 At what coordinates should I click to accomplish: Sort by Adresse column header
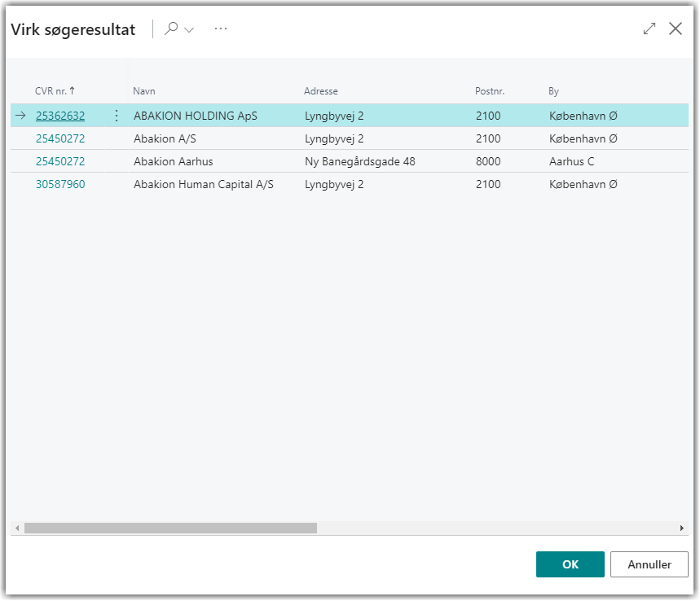coord(320,91)
